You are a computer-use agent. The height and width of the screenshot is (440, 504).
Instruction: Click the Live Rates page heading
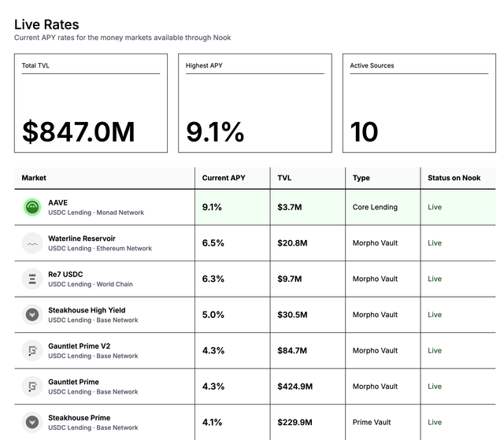tap(46, 24)
